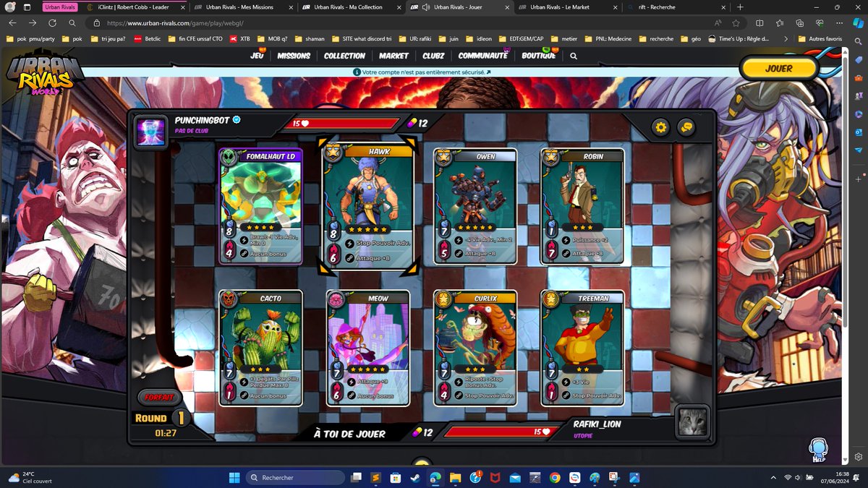Click Punchingbot's avatar icon
868x488 pixels.
coord(151,132)
